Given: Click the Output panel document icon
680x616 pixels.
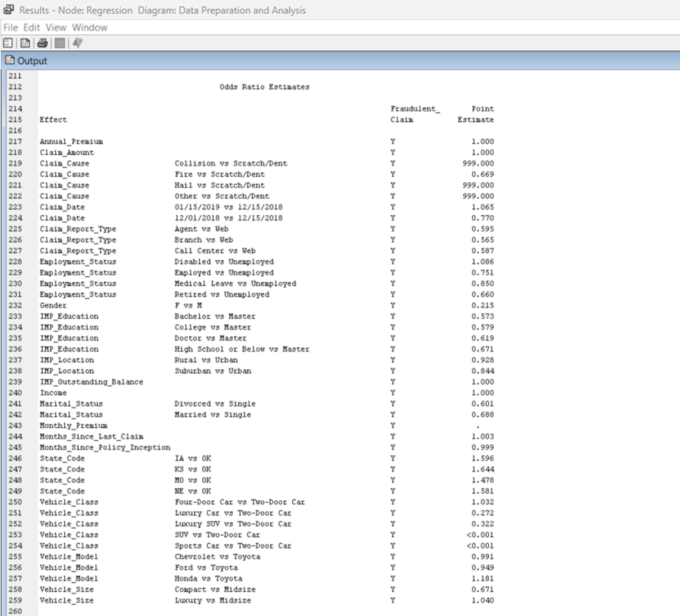Looking at the screenshot, I should coord(10,61).
